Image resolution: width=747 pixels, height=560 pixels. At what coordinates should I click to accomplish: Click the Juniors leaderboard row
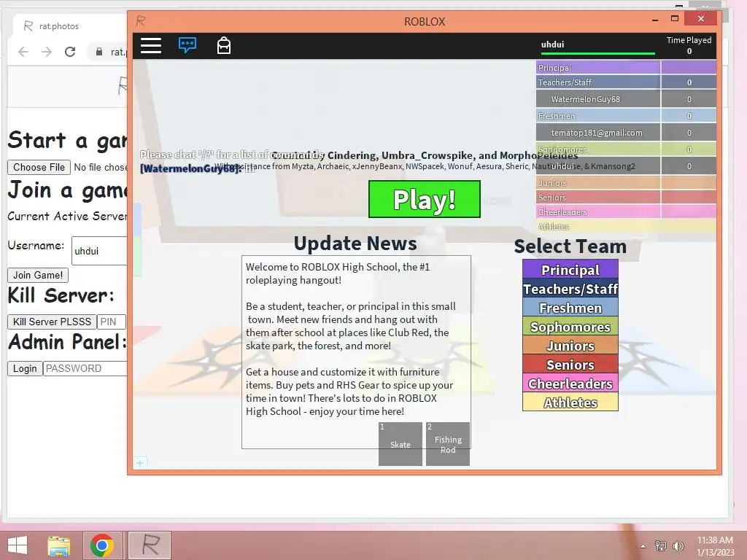(x=626, y=183)
